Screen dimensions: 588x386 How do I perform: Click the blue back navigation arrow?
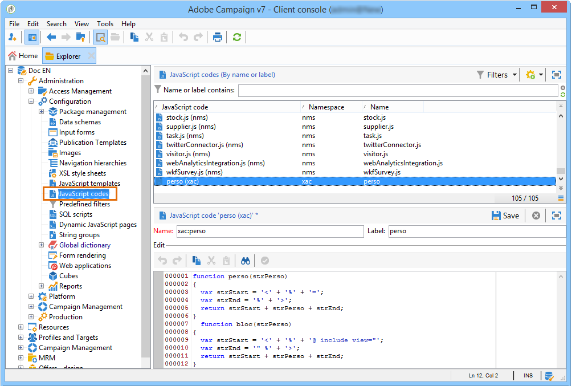click(51, 37)
